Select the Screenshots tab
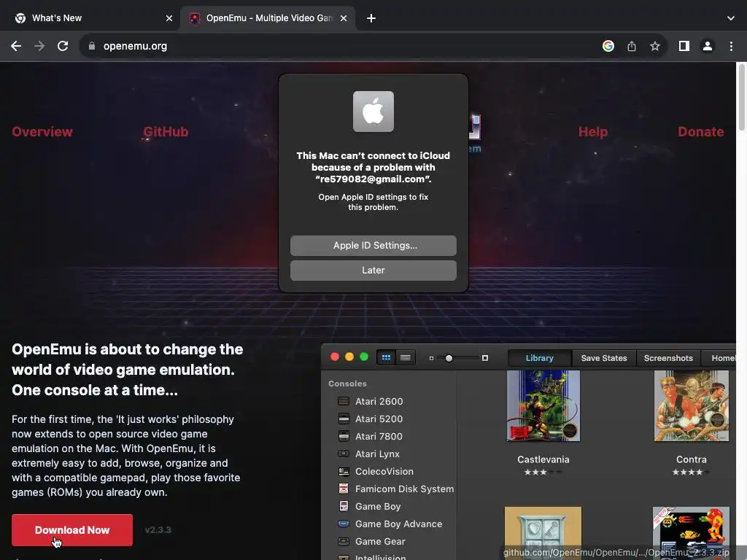This screenshot has height=560, width=747. pos(668,358)
